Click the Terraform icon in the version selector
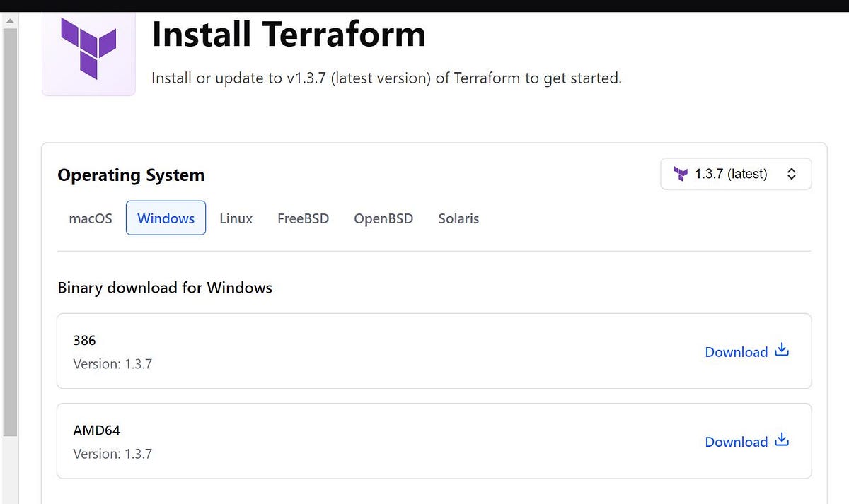 (681, 174)
